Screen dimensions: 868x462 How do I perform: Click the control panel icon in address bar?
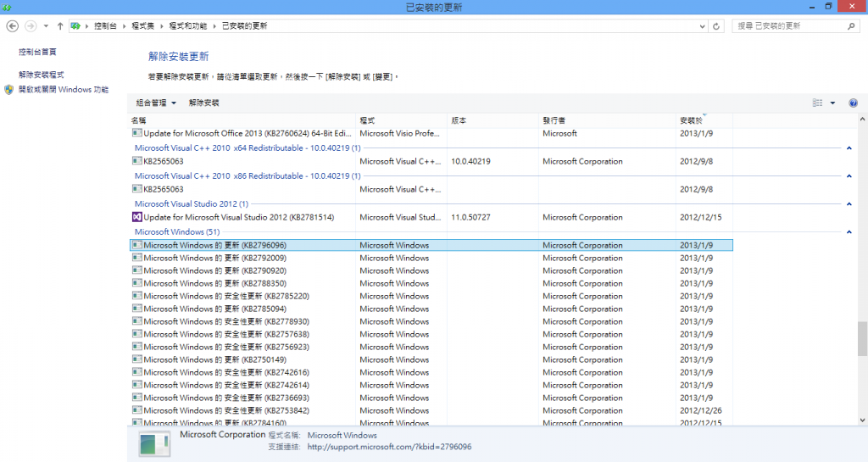[x=76, y=26]
